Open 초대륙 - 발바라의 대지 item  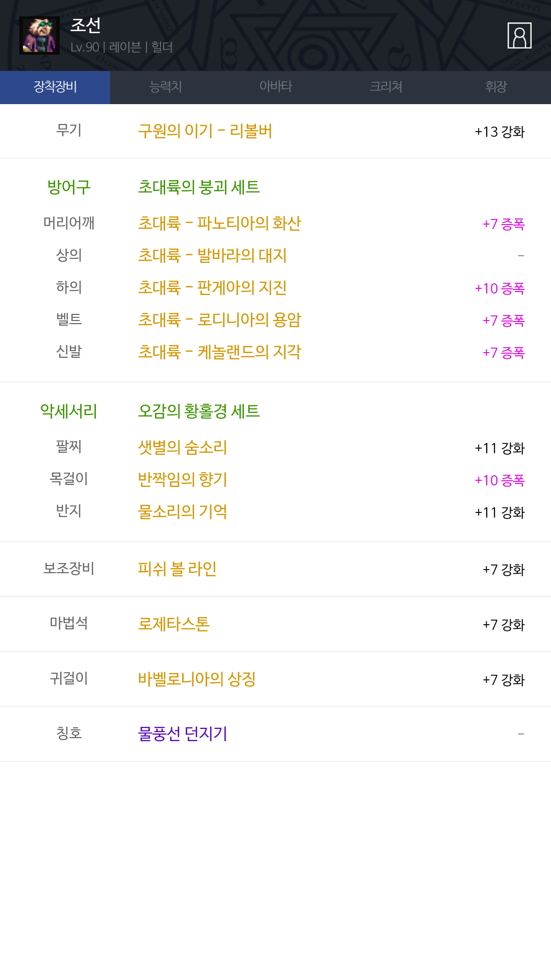point(212,256)
